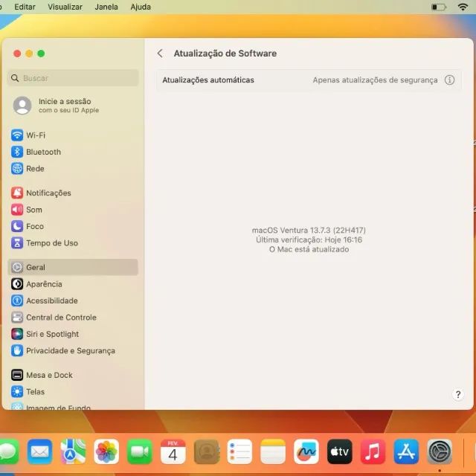
Task: Launch FaceTime from the Dock
Action: tap(140, 451)
